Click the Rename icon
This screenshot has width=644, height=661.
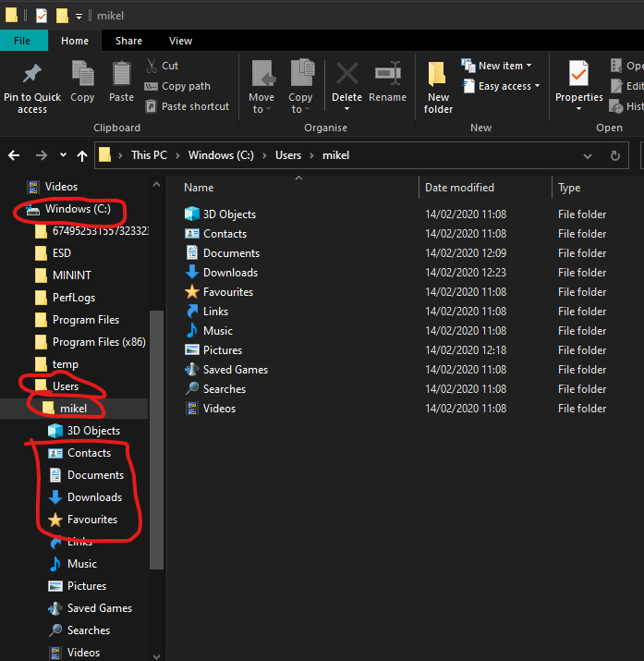[x=387, y=73]
